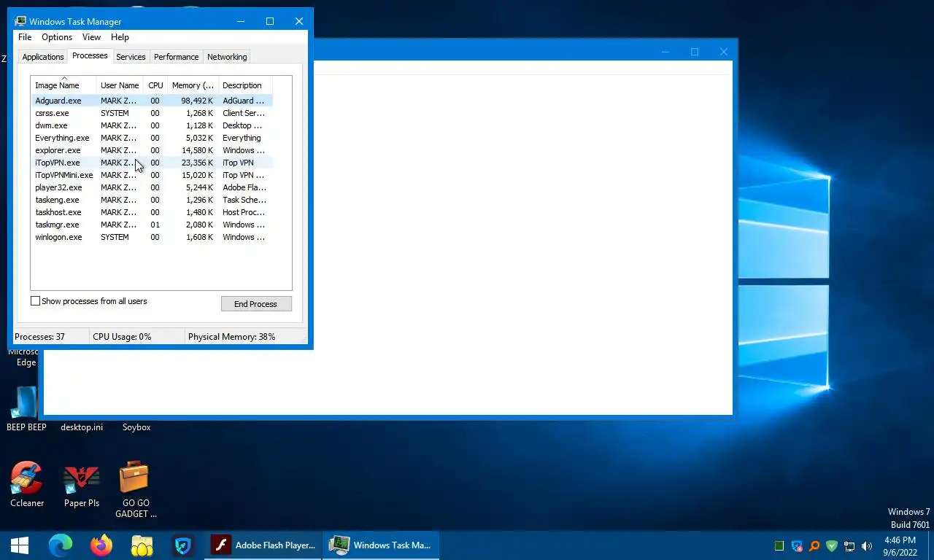Open the Ccleaner desktop shortcut
The width and height of the screenshot is (934, 560).
point(27,483)
